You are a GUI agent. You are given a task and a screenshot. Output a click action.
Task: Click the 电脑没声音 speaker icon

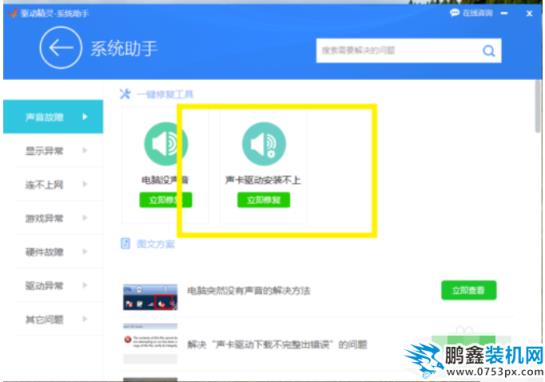coord(166,144)
